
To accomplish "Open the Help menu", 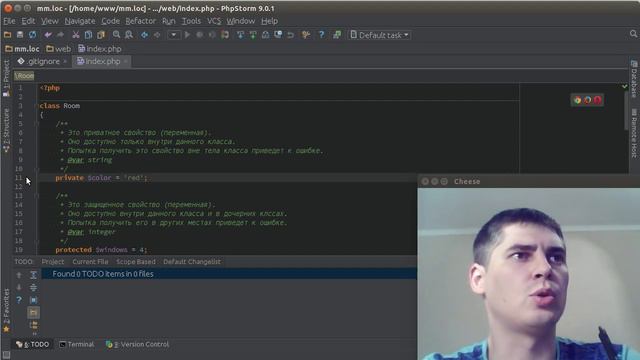I will (x=269, y=21).
